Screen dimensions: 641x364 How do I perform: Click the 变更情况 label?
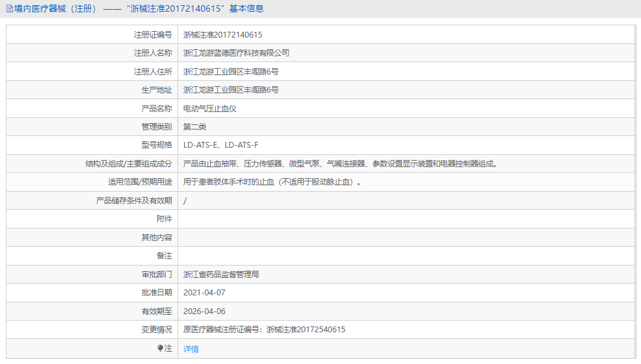157,330
